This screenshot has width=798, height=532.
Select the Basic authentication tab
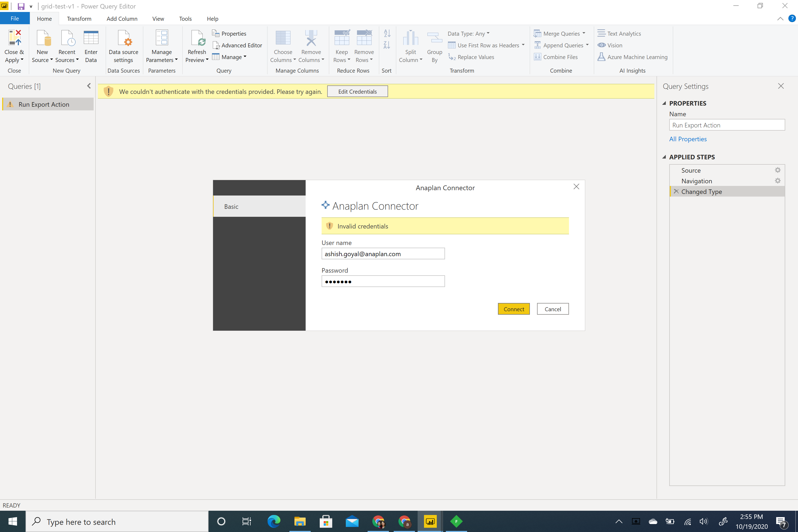click(260, 206)
